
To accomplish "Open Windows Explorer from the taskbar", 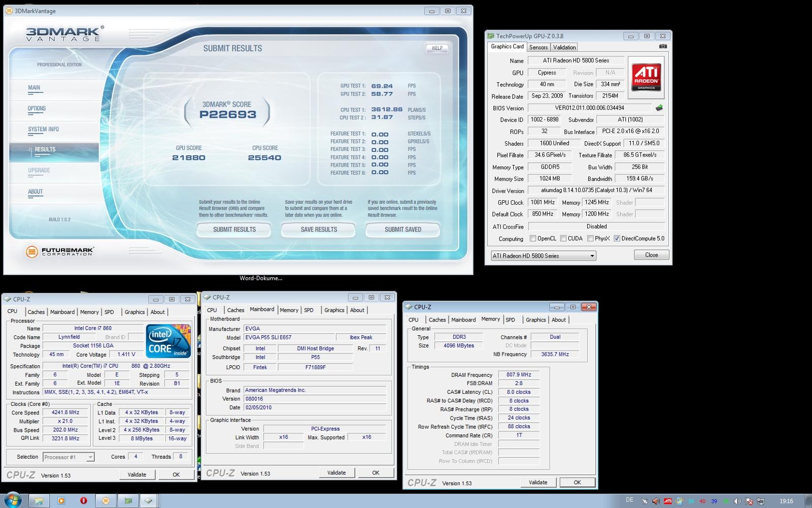I will coord(39,501).
